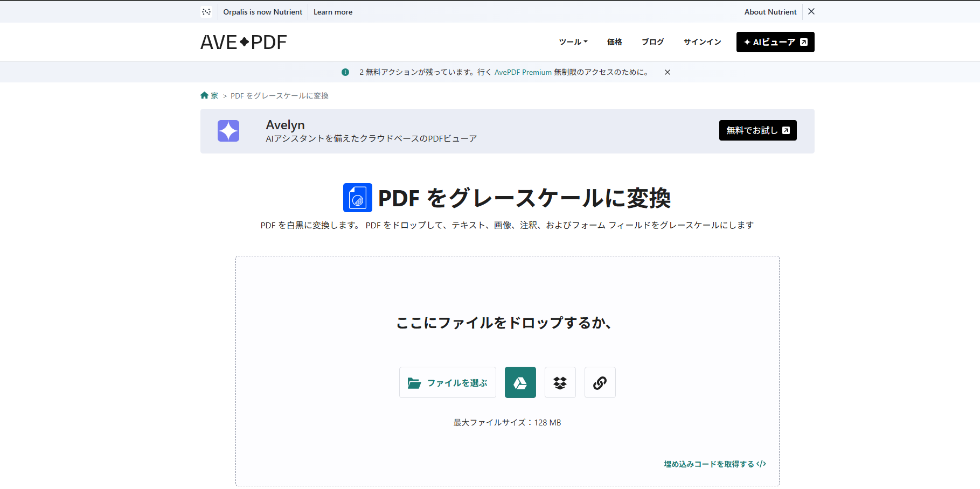Viewport: 980px width, 489px height.
Task: Follow the AvePDF Premium link
Action: click(523, 72)
